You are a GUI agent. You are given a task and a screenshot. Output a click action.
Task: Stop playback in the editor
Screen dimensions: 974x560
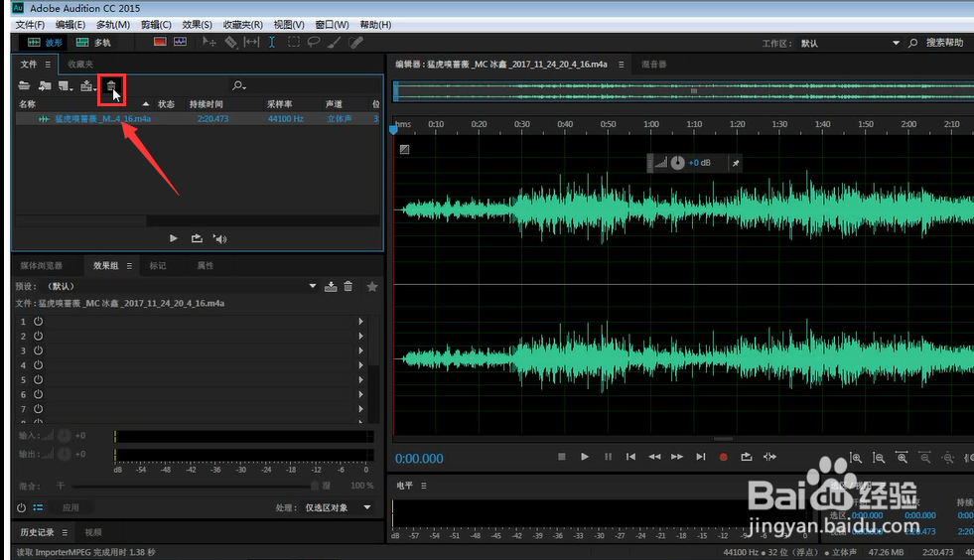point(562,457)
